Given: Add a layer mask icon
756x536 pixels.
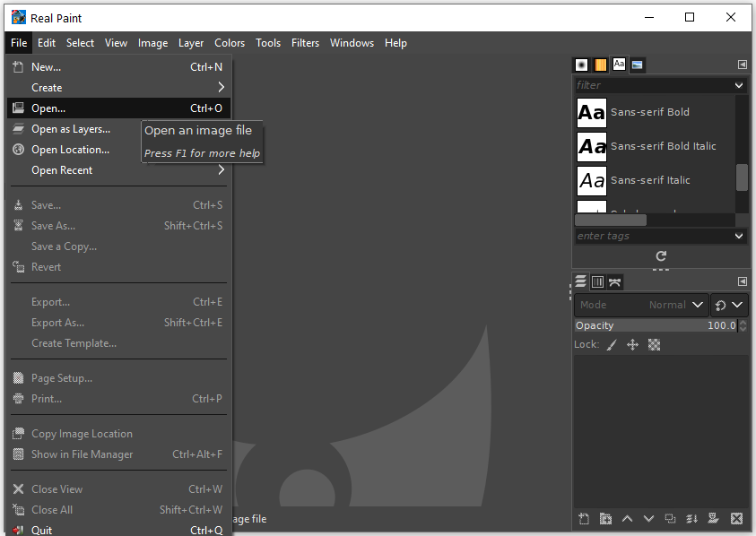Looking at the screenshot, I should 714,519.
